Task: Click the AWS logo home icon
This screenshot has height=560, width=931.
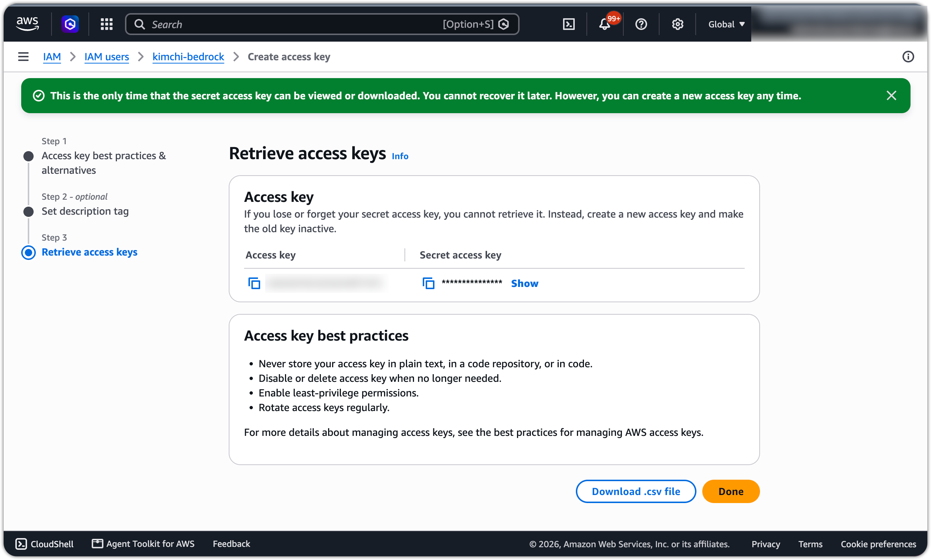Action: pos(27,24)
